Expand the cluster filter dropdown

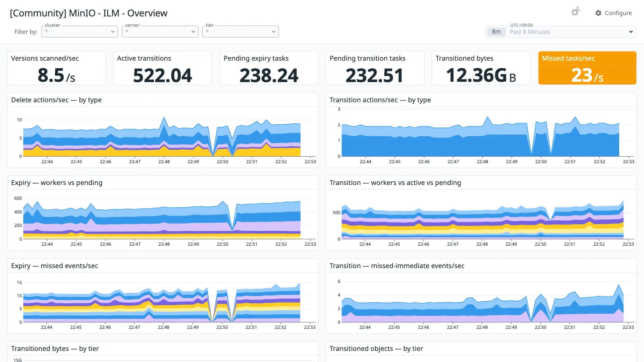79,32
